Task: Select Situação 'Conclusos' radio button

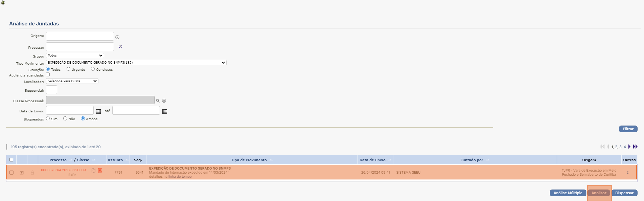Action: pos(93,69)
